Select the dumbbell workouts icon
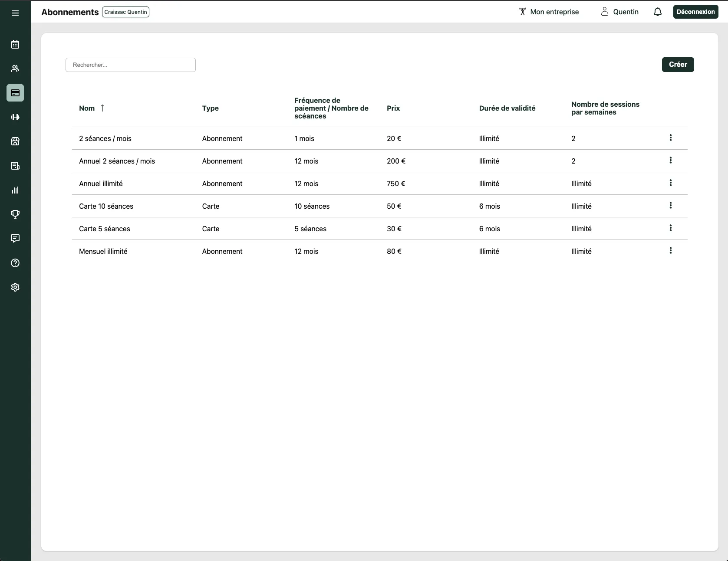The width and height of the screenshot is (728, 561). click(x=15, y=117)
